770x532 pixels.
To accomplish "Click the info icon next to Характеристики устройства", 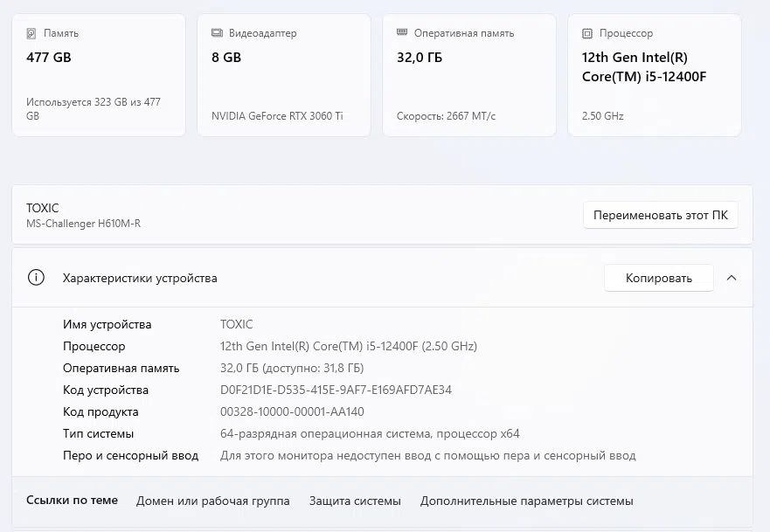I will click(36, 278).
